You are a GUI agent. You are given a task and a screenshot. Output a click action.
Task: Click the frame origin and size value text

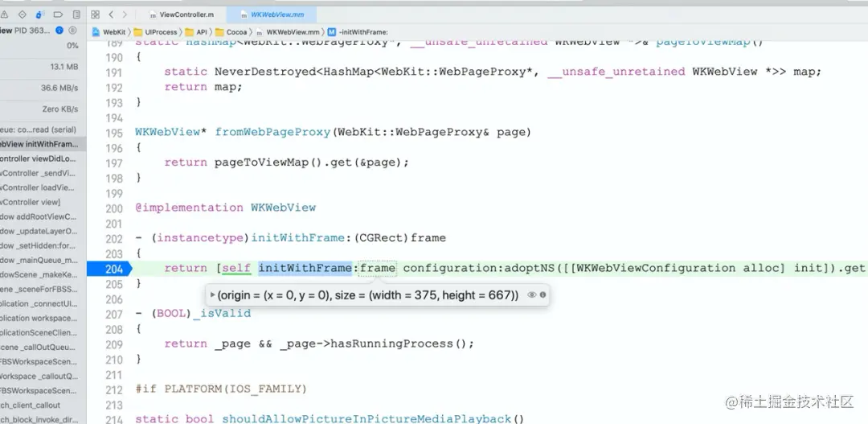point(368,294)
